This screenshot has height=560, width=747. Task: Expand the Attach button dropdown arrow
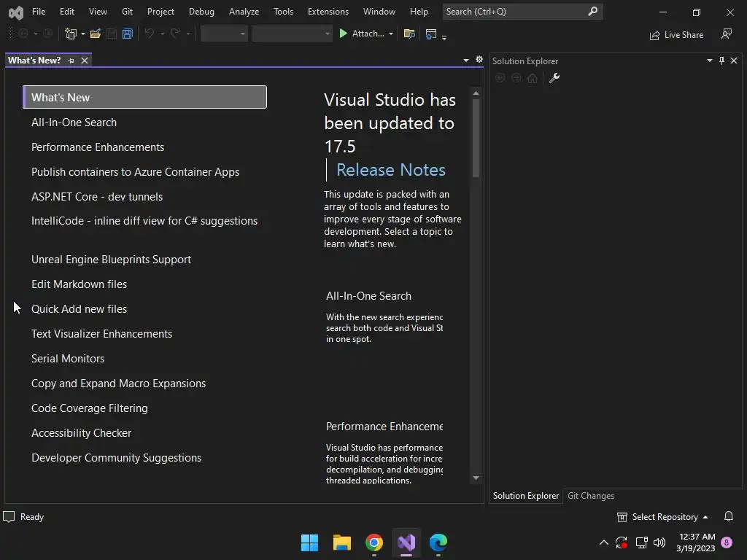click(391, 34)
